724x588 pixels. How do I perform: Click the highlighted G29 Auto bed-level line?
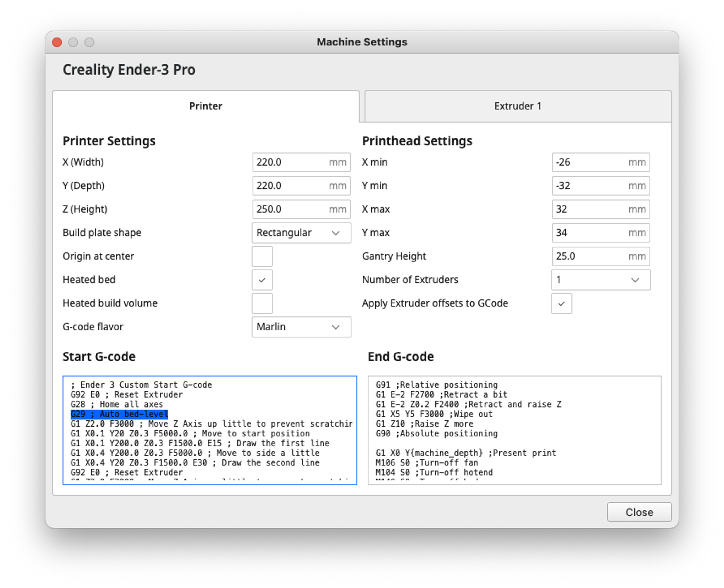pyautogui.click(x=119, y=414)
